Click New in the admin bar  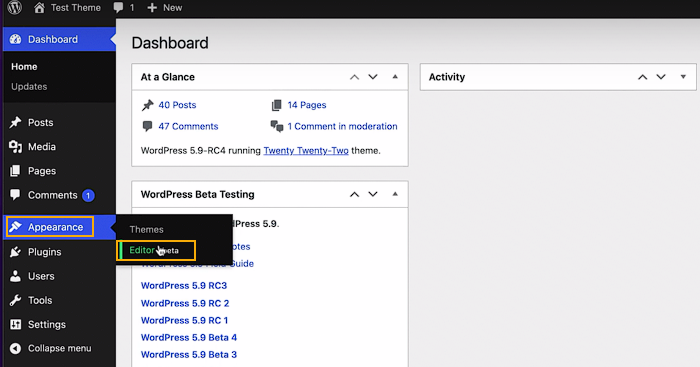click(172, 8)
